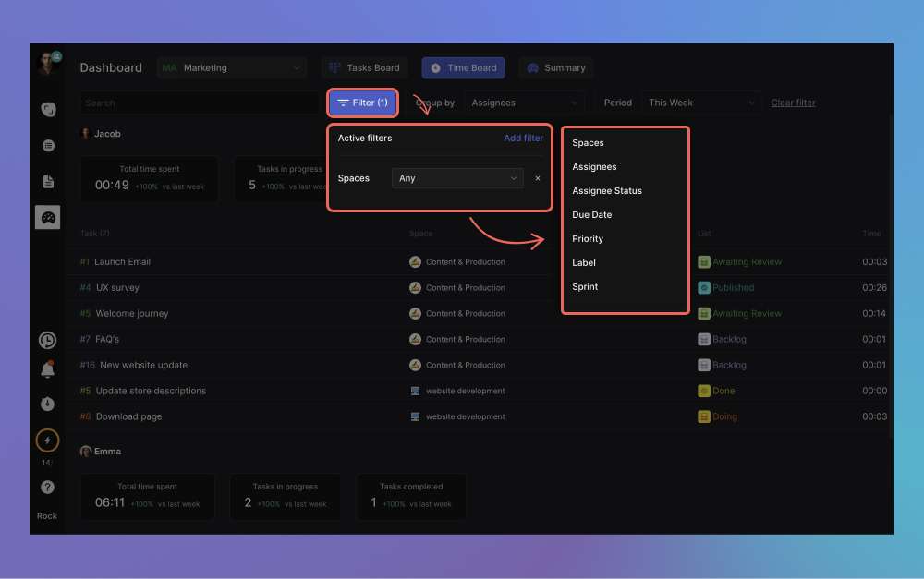Open notifications bell icon

click(x=48, y=369)
